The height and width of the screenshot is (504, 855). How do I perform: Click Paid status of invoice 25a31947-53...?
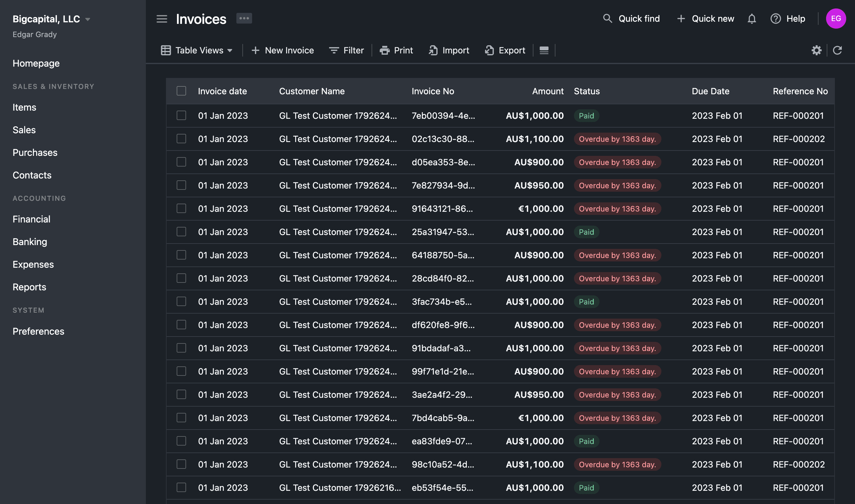[586, 232]
